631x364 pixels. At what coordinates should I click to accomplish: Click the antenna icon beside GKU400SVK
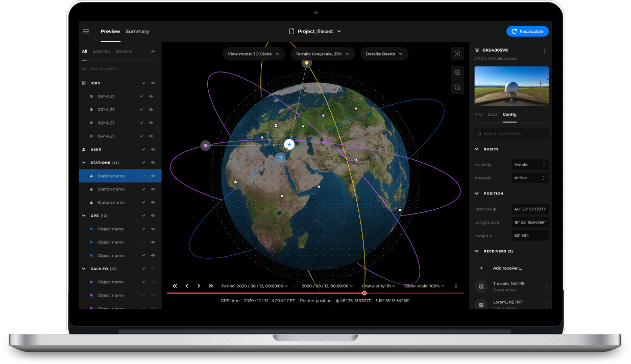pyautogui.click(x=477, y=51)
